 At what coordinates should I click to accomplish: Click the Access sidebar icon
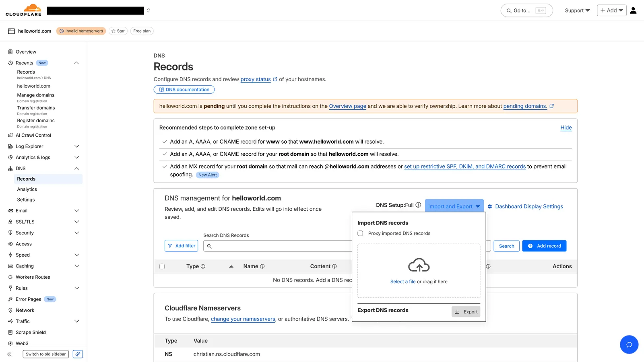tap(10, 244)
